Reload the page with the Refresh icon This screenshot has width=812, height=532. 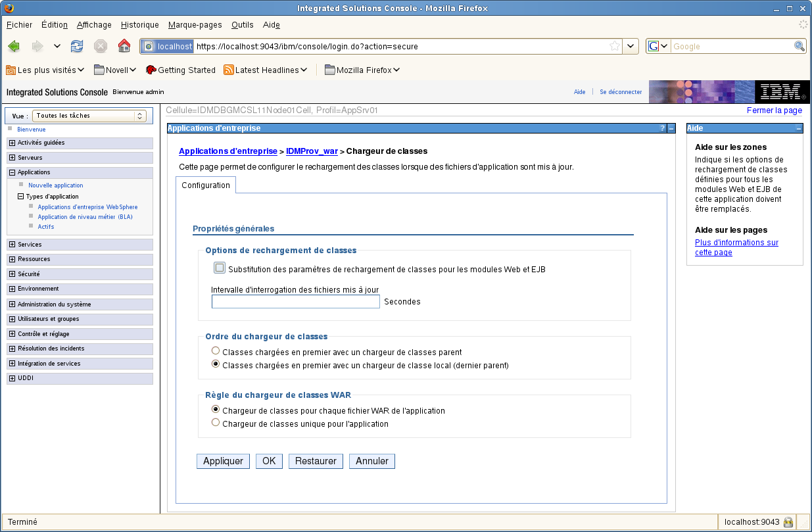pos(77,46)
